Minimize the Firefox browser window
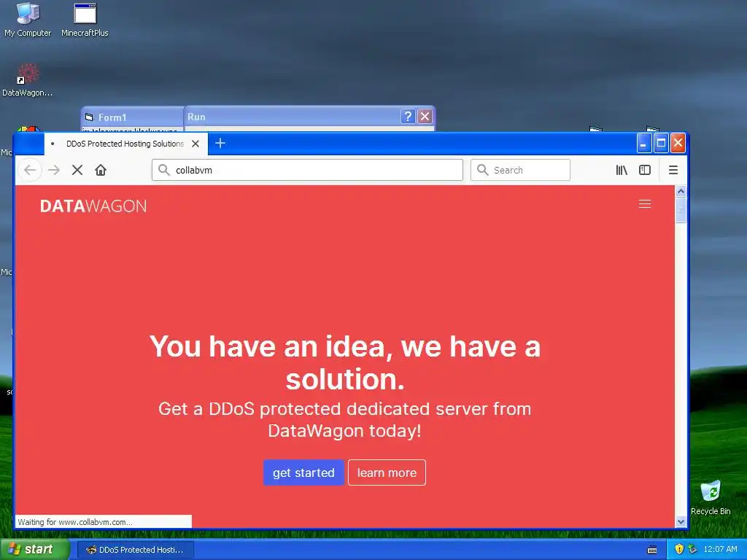Screen dimensions: 747x560 644,144
